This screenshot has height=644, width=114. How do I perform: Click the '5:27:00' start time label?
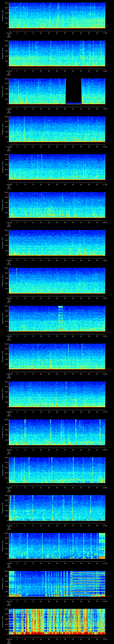click(9, 450)
